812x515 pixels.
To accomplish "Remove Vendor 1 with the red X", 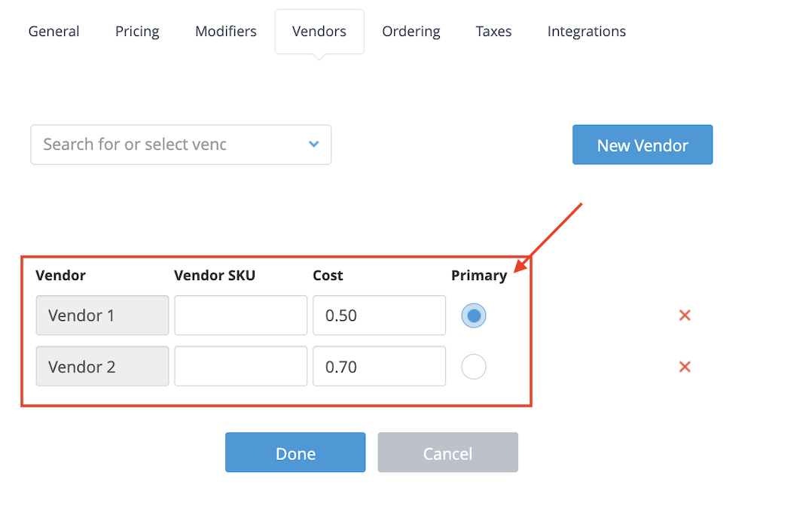I will coord(685,315).
